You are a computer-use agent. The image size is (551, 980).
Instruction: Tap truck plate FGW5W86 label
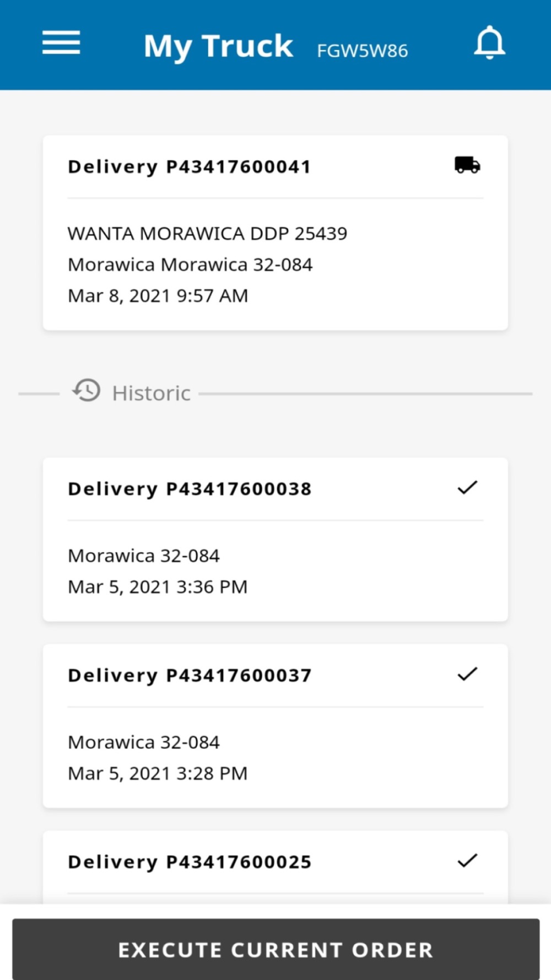363,51
